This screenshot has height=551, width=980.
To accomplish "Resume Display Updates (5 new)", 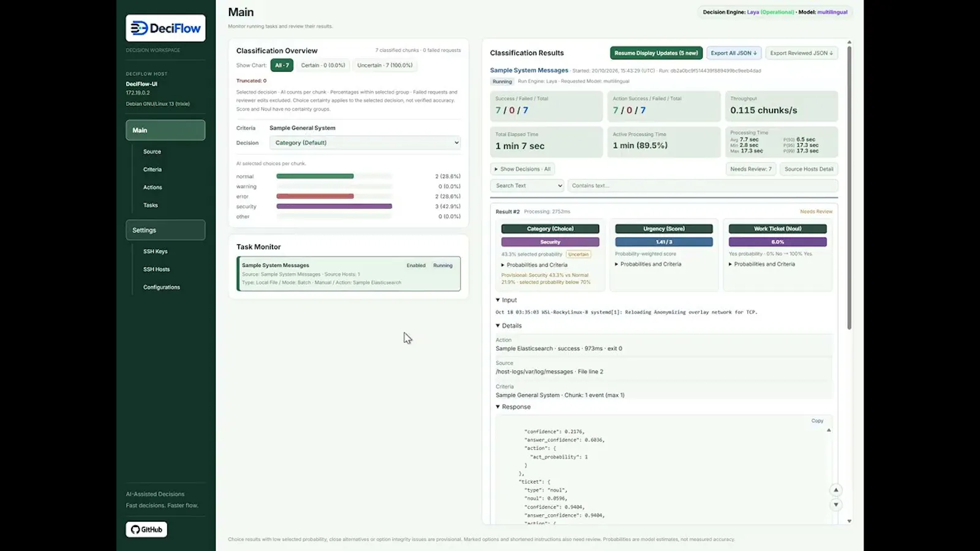I will point(656,53).
